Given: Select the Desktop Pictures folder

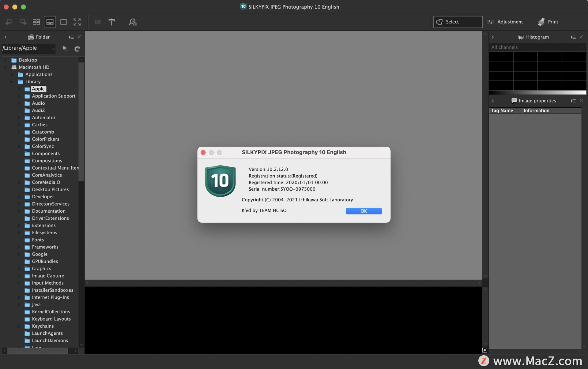Looking at the screenshot, I should click(x=50, y=189).
